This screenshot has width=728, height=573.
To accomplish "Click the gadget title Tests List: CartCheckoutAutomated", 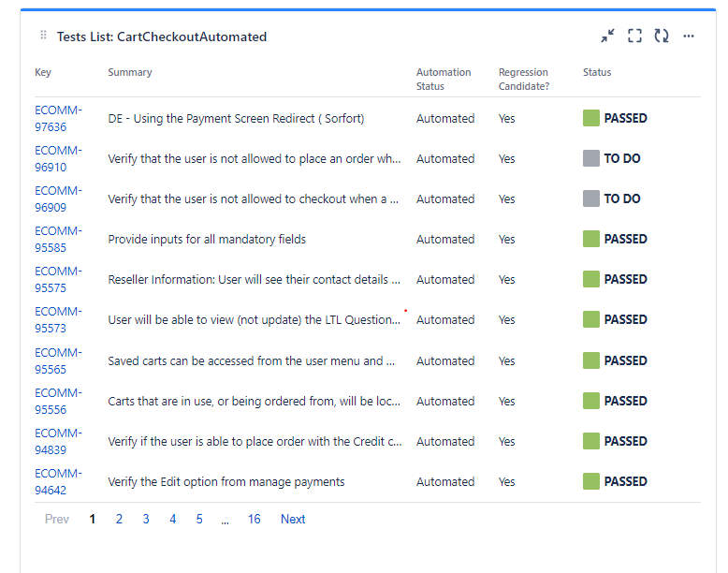I will pos(162,37).
